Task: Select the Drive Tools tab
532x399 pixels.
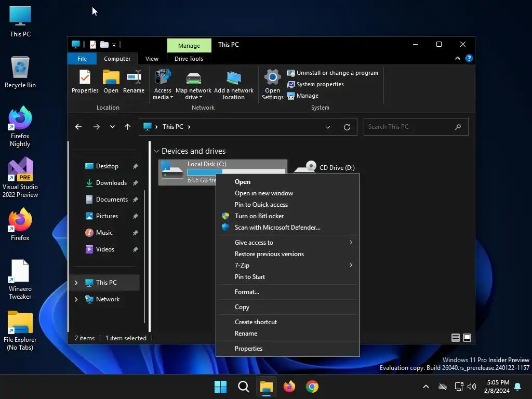Action: [189, 59]
